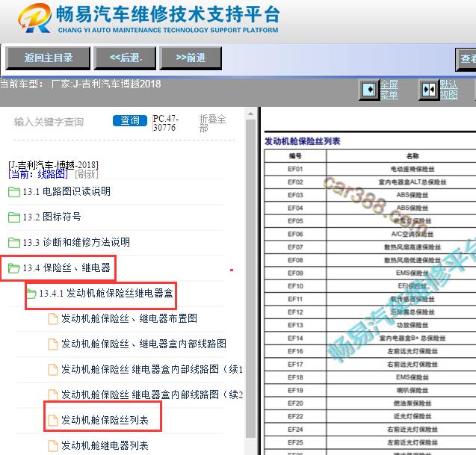Click the 当前：线路图 link
The image size is (476, 455).
click(38, 174)
